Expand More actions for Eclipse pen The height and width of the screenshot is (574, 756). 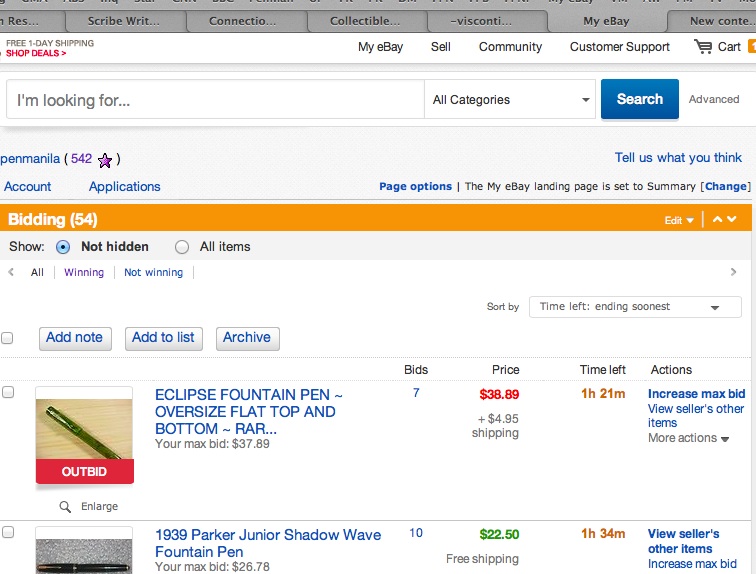pos(688,438)
